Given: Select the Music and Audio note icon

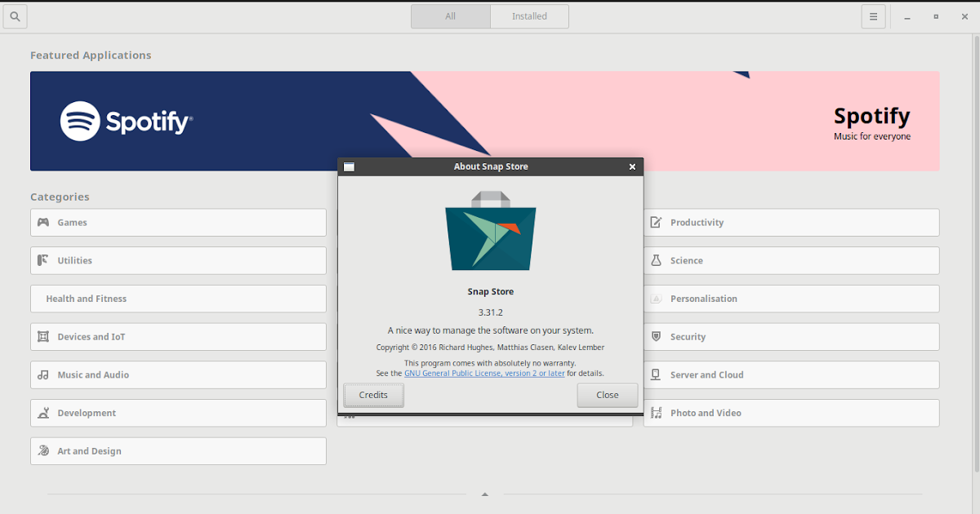Looking at the screenshot, I should [43, 374].
